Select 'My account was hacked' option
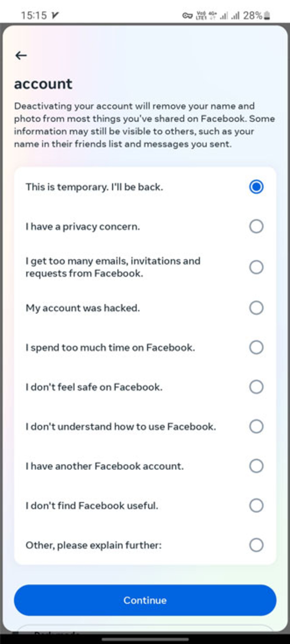This screenshot has width=290, height=644. (256, 308)
